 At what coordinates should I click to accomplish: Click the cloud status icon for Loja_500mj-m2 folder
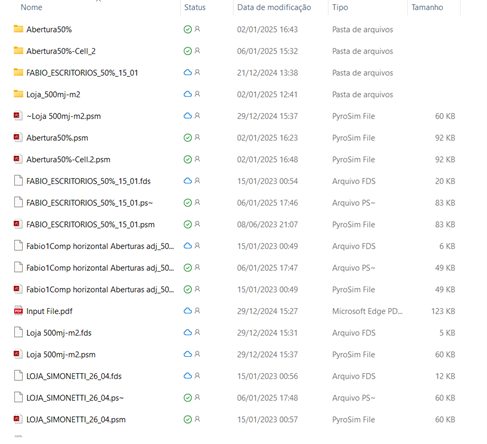tap(188, 94)
